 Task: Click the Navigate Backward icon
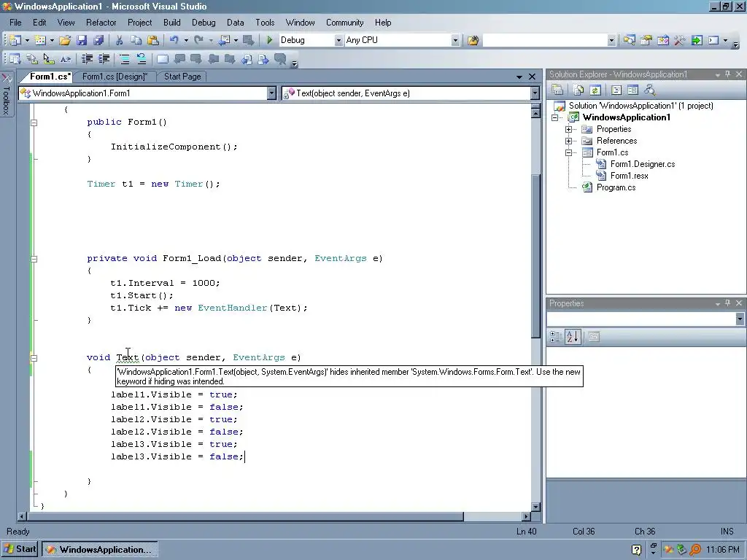225,41
